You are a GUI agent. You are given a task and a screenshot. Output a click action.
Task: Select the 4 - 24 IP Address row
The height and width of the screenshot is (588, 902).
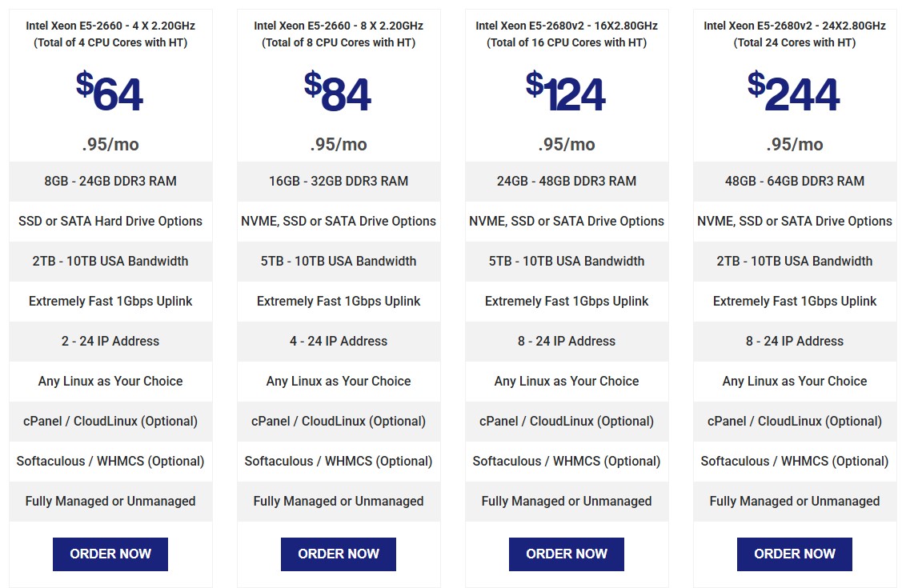pyautogui.click(x=338, y=341)
